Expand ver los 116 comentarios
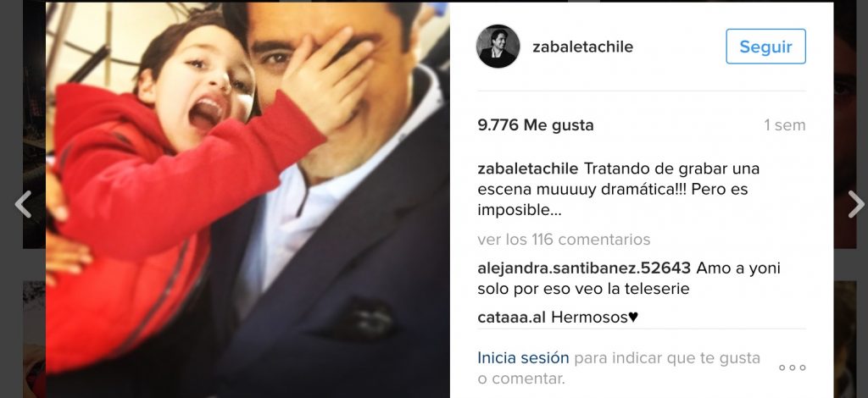This screenshot has width=868, height=398. (x=564, y=240)
